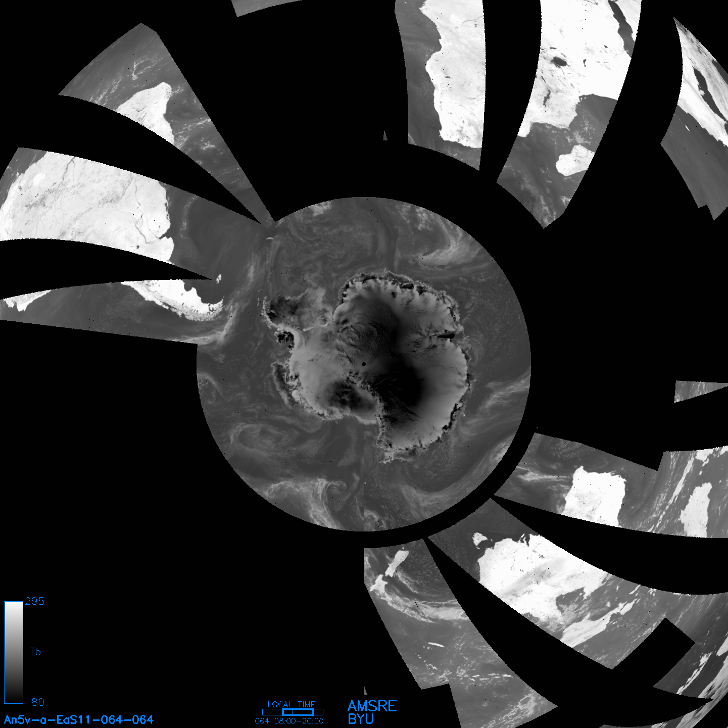Click the BYU label
This screenshot has width=728, height=728.
click(361, 719)
